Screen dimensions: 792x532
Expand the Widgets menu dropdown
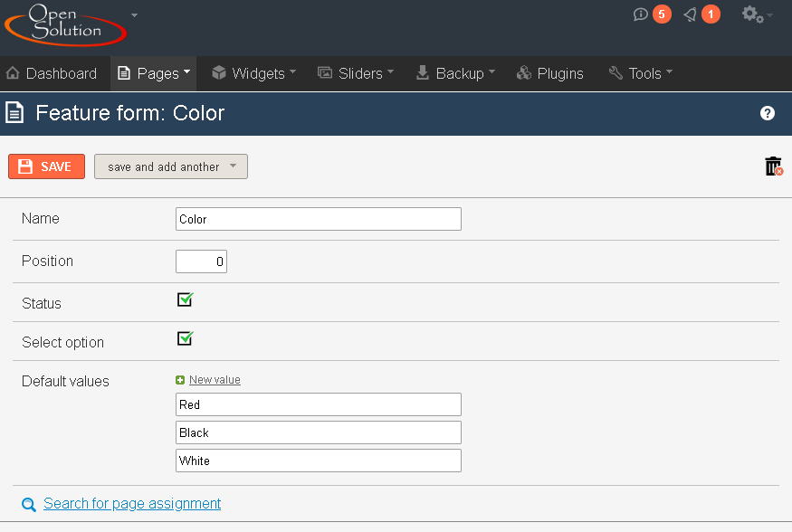point(253,73)
